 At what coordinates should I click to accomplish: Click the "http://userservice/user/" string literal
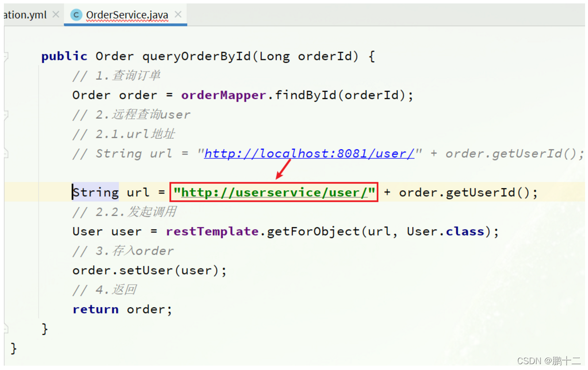[x=275, y=193]
